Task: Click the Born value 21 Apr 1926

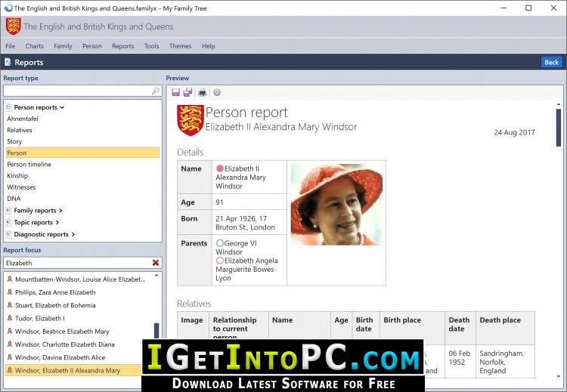Action: coord(245,223)
